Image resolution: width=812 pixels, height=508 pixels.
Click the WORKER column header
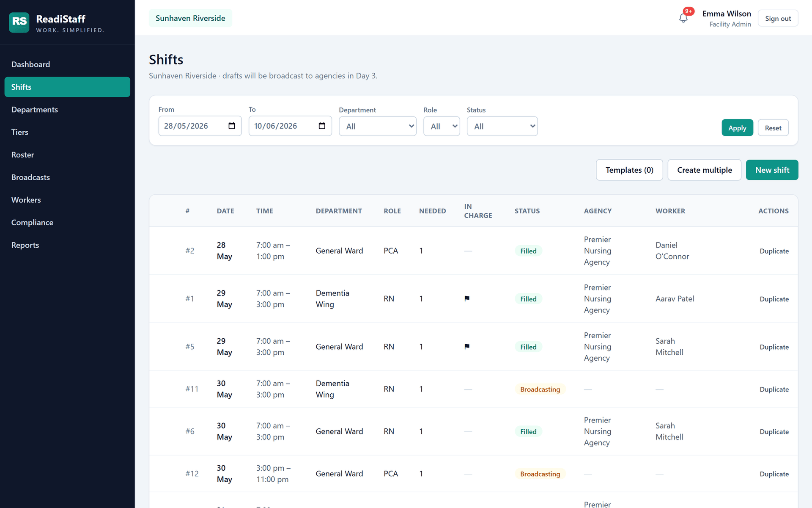tap(670, 211)
